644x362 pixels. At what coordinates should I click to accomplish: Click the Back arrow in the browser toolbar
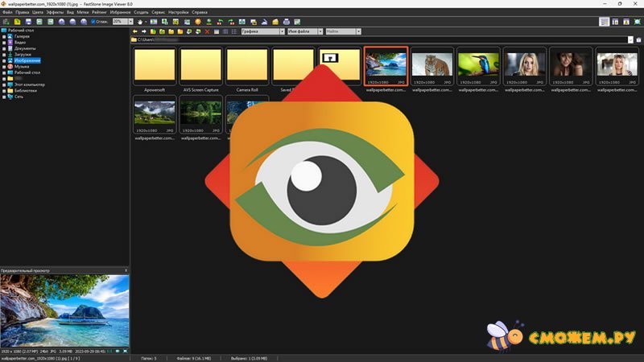coord(135,31)
